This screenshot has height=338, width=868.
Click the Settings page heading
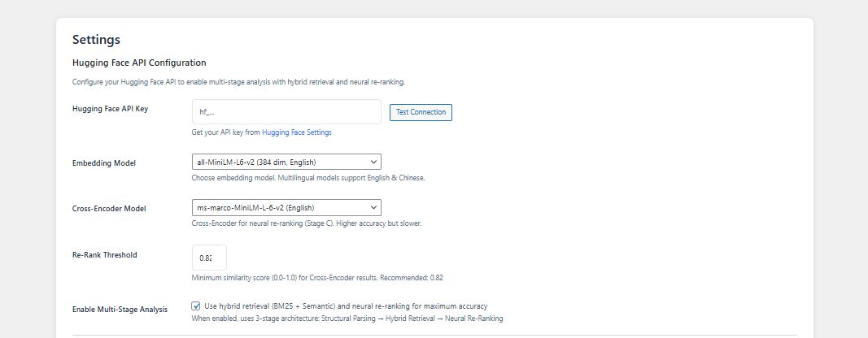click(96, 40)
